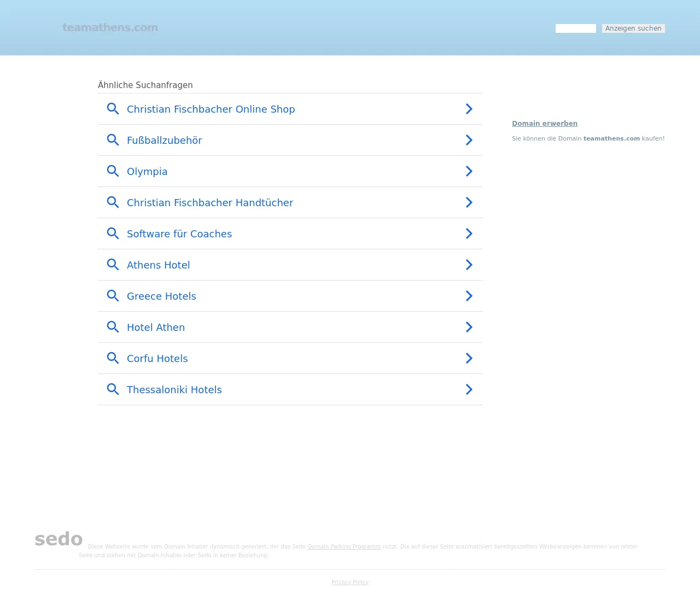Open the chevron arrow on Athens Hotel row
The width and height of the screenshot is (700, 595).
469,265
